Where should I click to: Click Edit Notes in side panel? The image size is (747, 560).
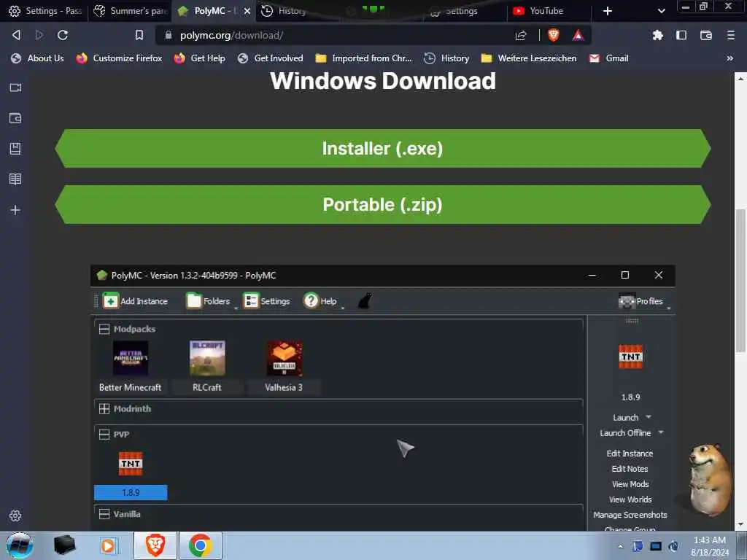tap(630, 469)
